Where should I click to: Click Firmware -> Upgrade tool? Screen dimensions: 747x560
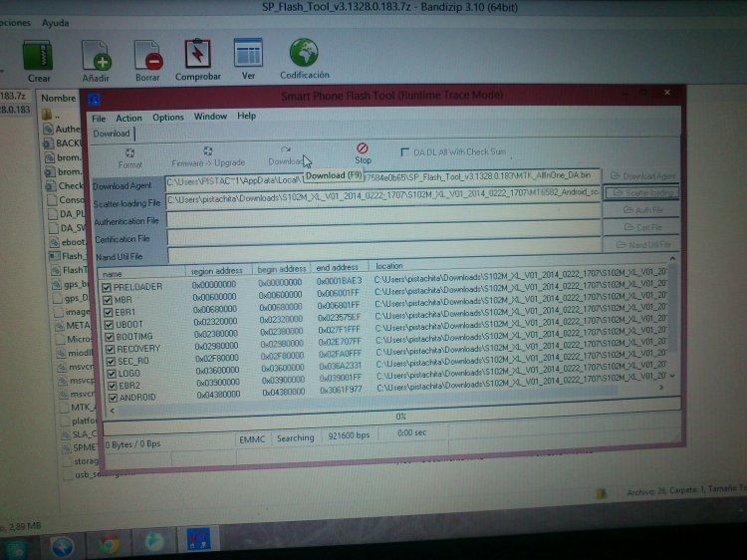(x=208, y=156)
